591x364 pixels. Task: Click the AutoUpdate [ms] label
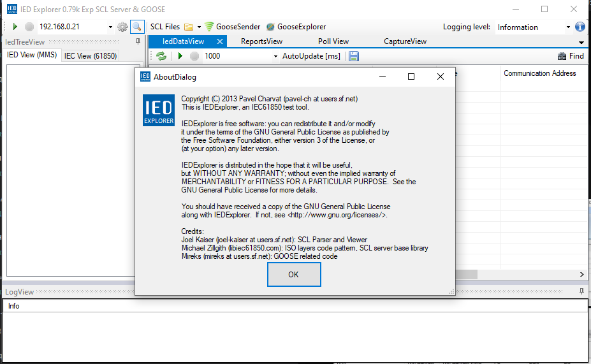(311, 56)
